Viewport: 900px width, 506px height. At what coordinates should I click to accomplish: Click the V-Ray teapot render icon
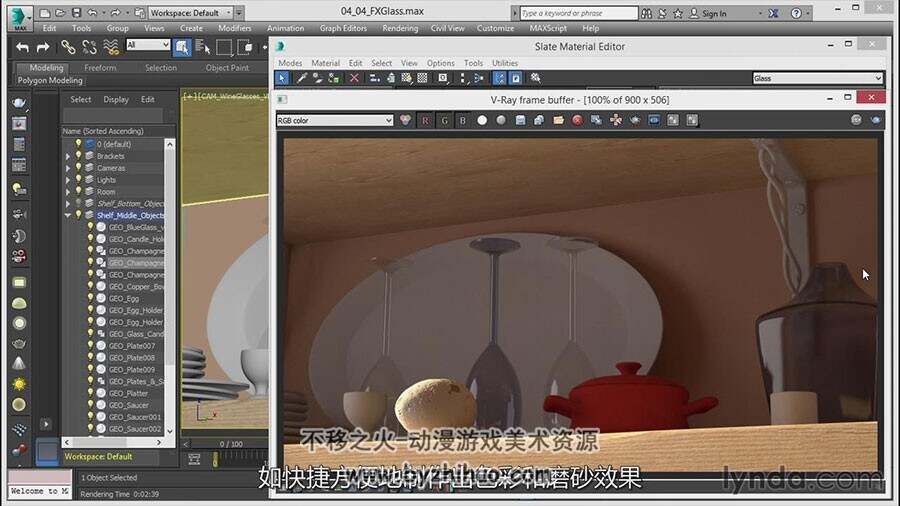coord(635,120)
